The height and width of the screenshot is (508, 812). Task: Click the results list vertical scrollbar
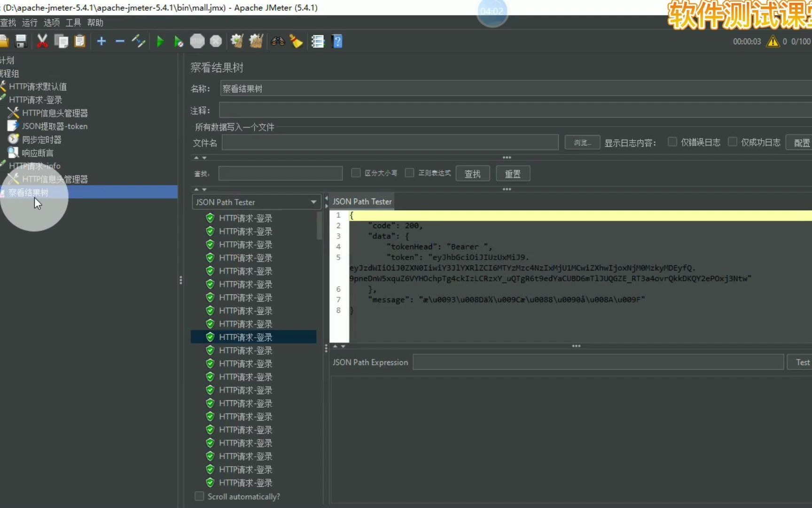320,226
